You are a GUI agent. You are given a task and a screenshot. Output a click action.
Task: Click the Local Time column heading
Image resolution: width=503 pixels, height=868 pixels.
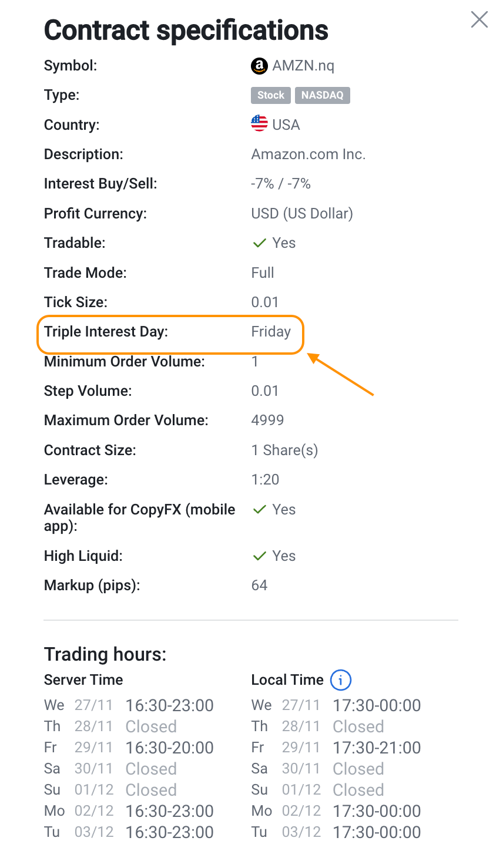(287, 680)
